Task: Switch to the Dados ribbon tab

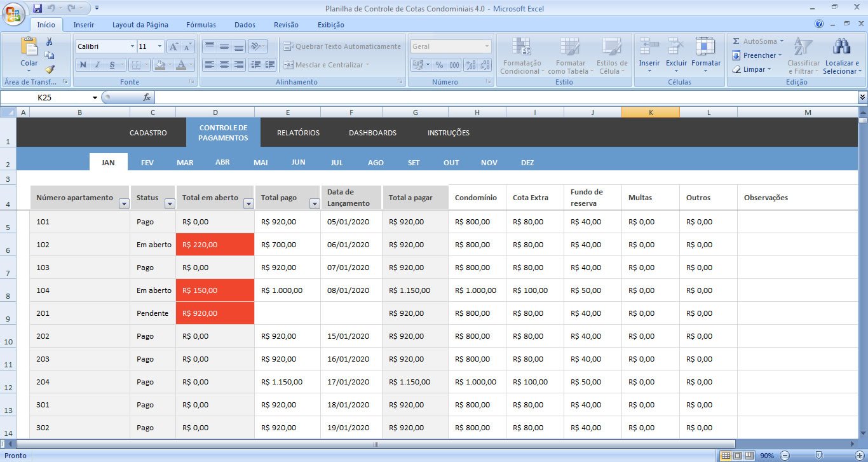Action: (245, 25)
